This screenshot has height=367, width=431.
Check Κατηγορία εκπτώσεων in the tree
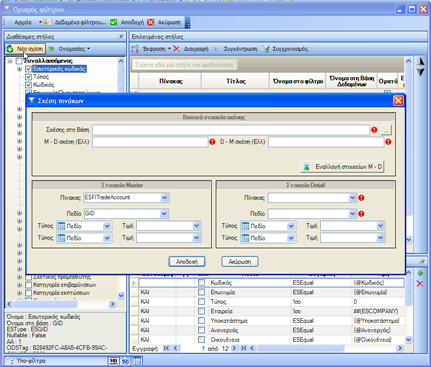[x=28, y=293]
